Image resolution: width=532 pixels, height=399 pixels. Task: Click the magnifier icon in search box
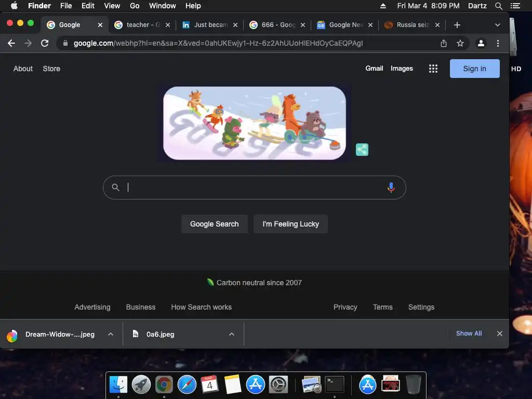pyautogui.click(x=116, y=187)
